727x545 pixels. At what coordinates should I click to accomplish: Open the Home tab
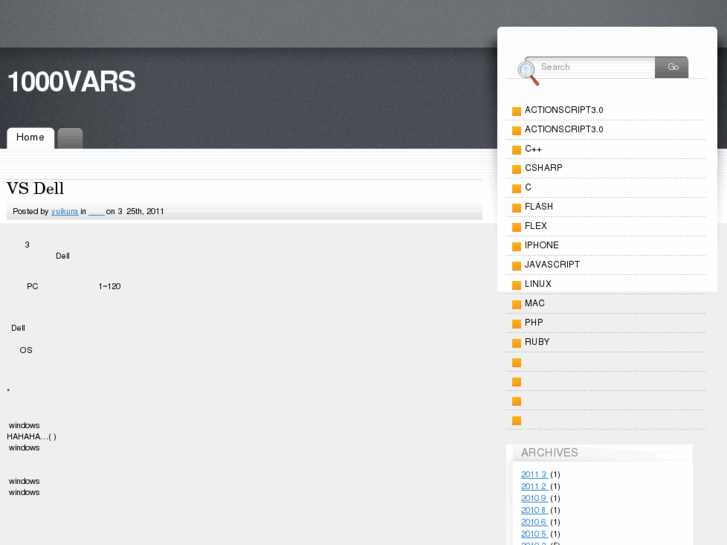(x=31, y=138)
